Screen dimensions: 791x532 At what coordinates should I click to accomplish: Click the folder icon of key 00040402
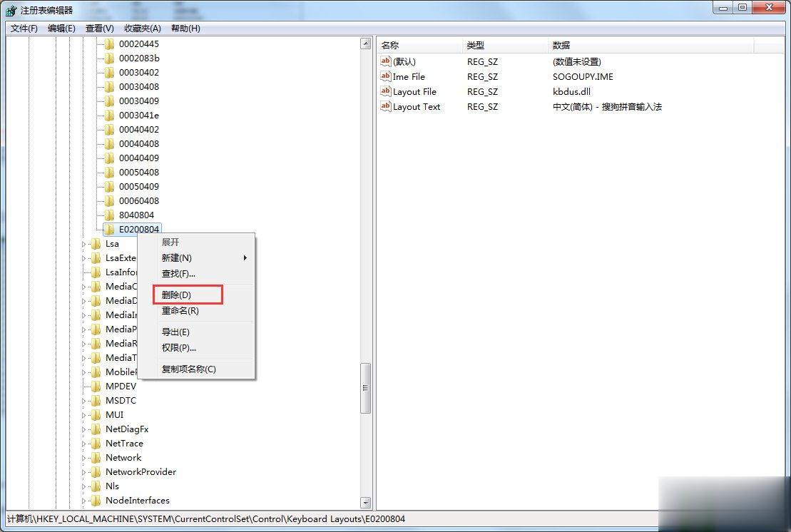pyautogui.click(x=109, y=130)
